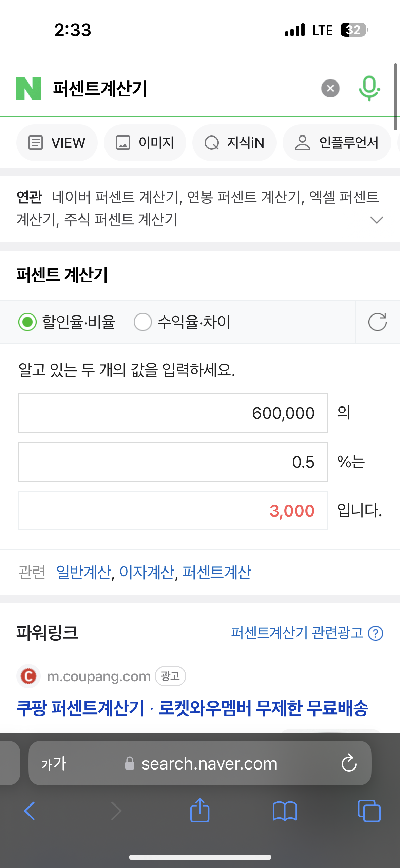Open the 가가 text size menu

pyautogui.click(x=54, y=763)
